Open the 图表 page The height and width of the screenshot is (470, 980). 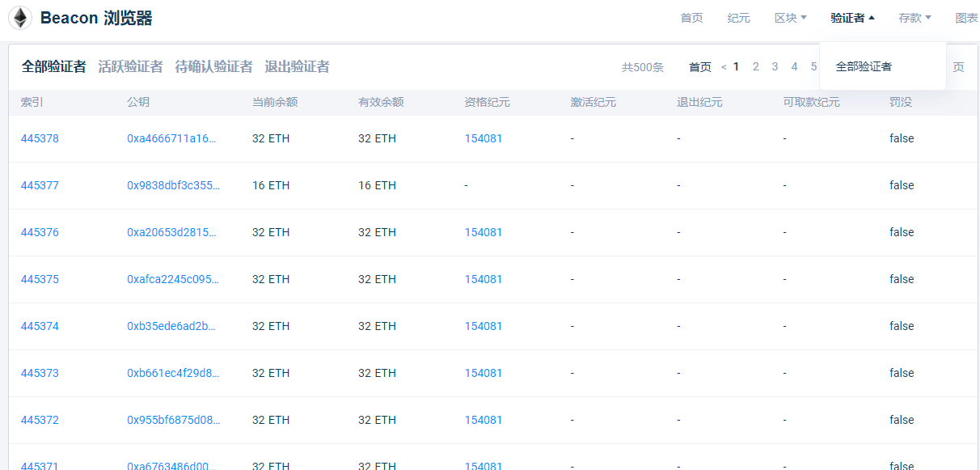966,17
